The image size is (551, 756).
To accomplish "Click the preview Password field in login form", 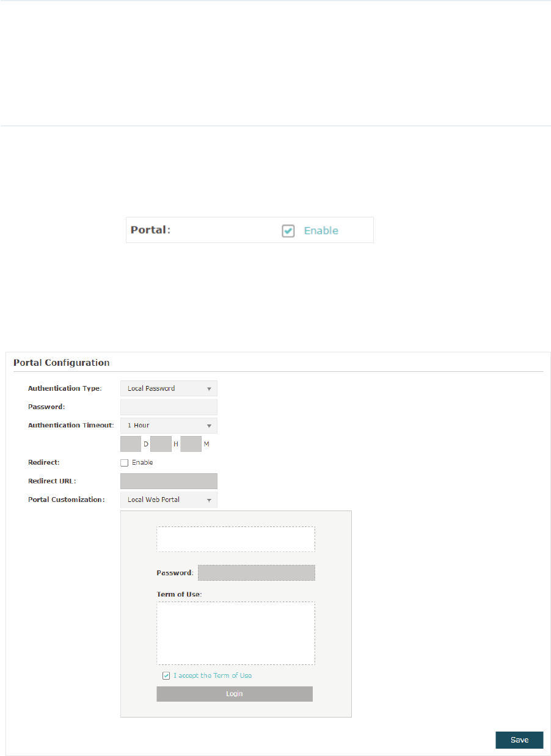I will click(257, 573).
